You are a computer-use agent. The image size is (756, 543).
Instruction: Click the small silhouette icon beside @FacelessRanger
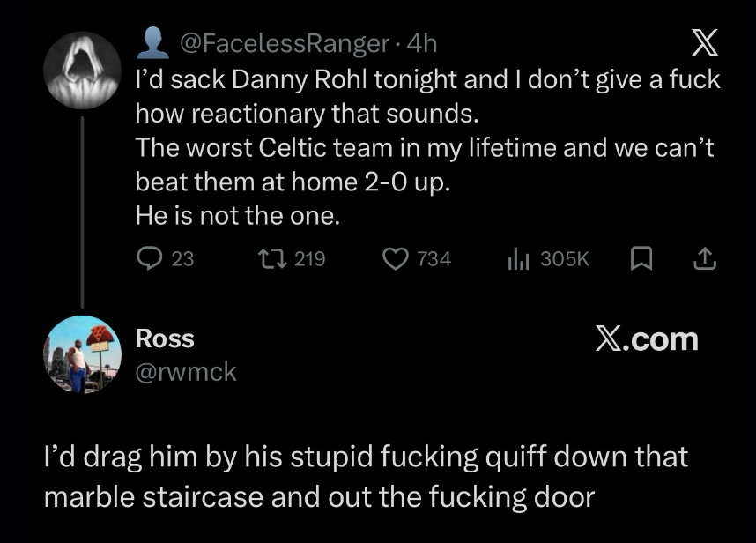click(155, 41)
